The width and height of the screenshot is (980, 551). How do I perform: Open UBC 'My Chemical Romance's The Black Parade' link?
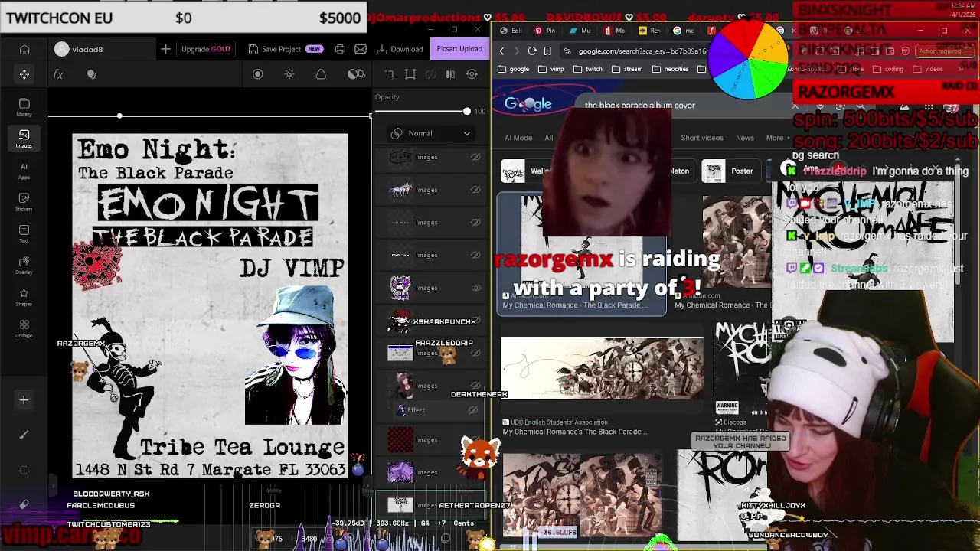click(576, 432)
